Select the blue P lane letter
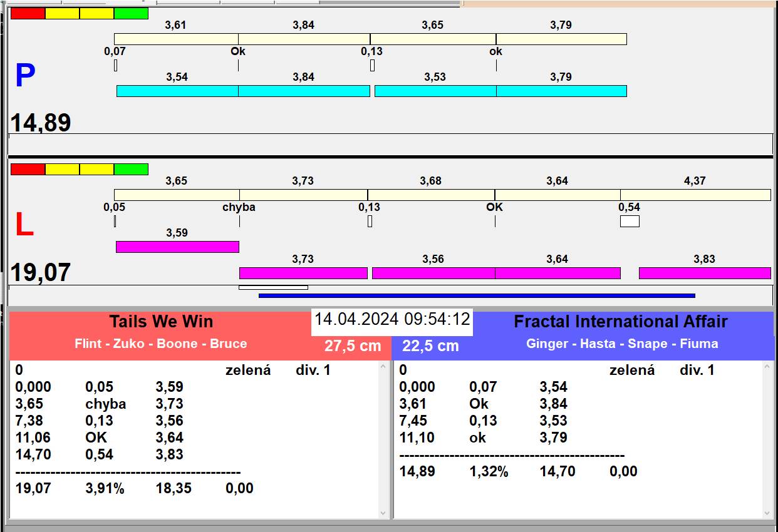 pos(25,76)
